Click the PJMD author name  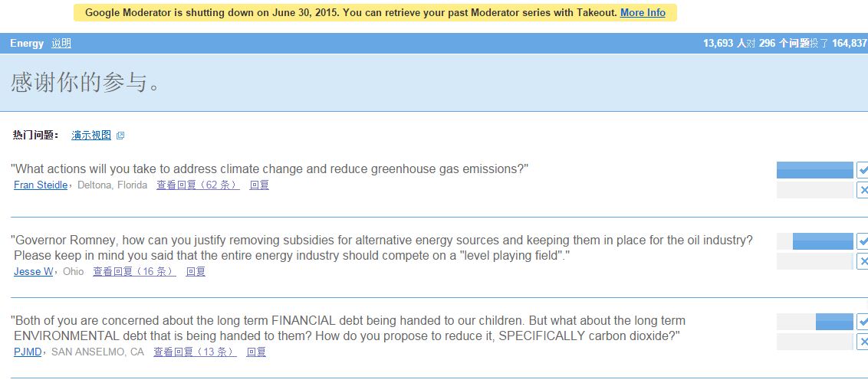[x=28, y=352]
